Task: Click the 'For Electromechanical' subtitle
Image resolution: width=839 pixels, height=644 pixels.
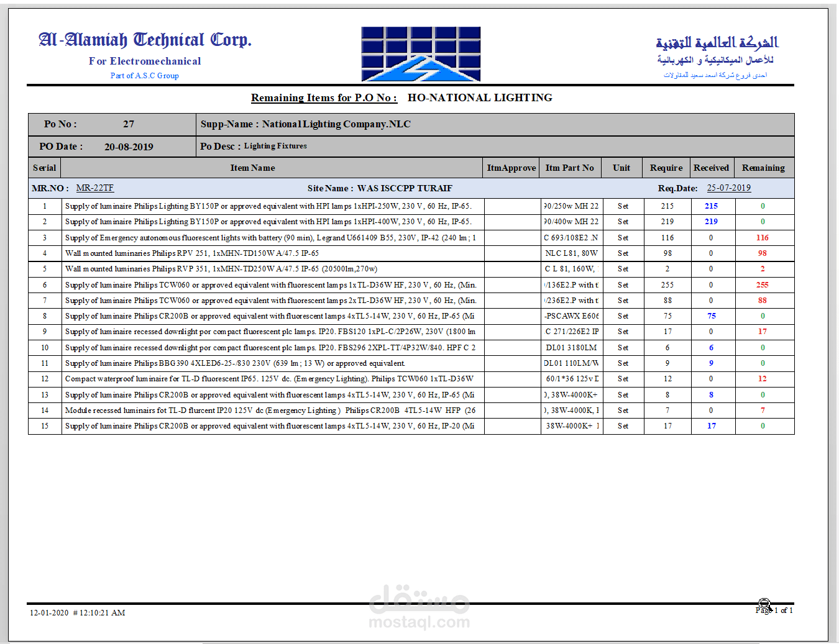Action: 145,61
